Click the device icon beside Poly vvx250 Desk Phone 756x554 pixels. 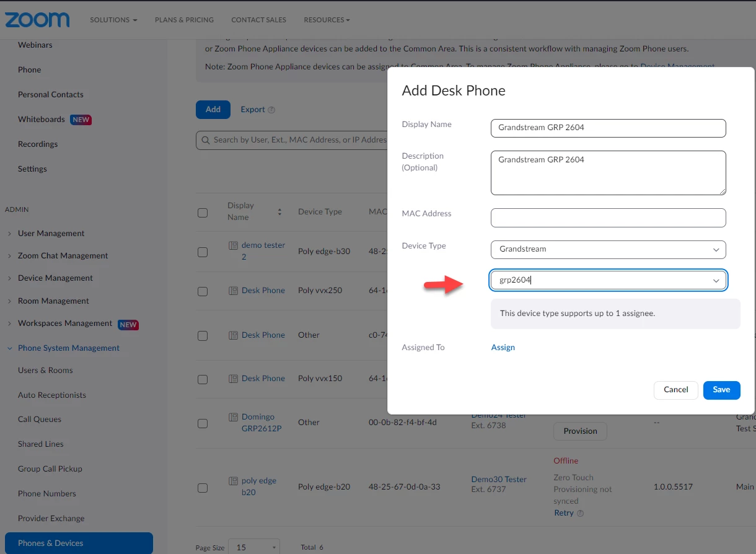tap(234, 291)
